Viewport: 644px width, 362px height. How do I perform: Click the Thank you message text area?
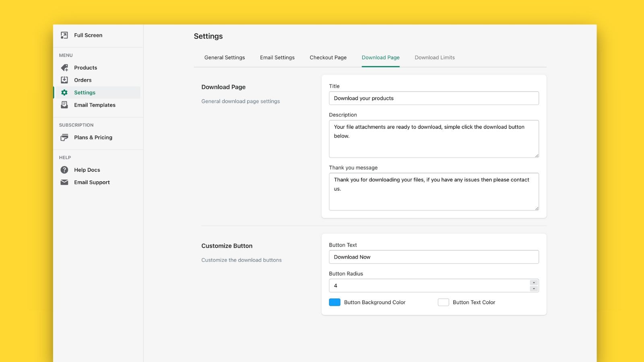point(434,191)
